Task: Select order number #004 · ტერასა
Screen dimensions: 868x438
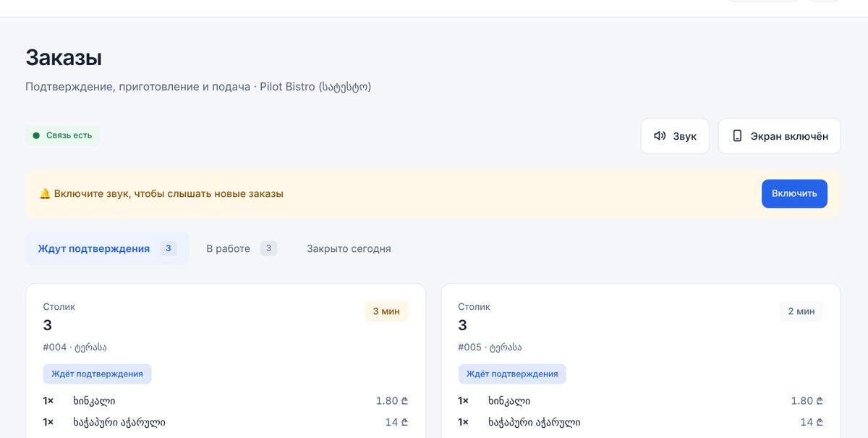Action: [75, 348]
